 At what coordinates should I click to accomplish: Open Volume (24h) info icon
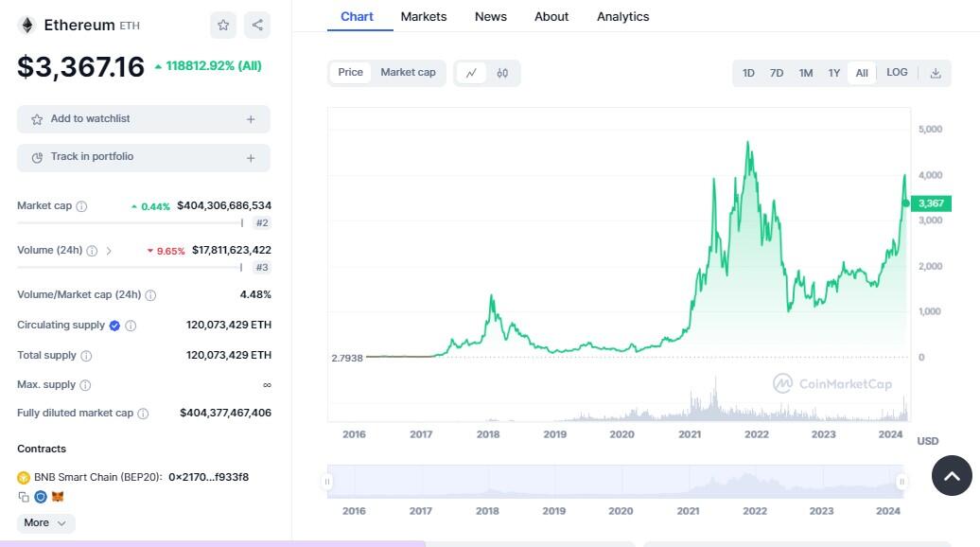pyautogui.click(x=92, y=251)
